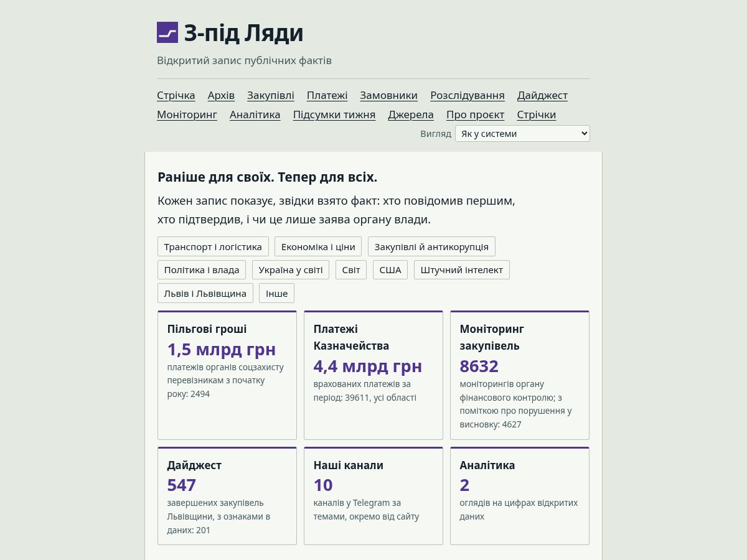This screenshot has height=560, width=747.
Task: Select the Політика і влада topic
Action: [x=202, y=270]
